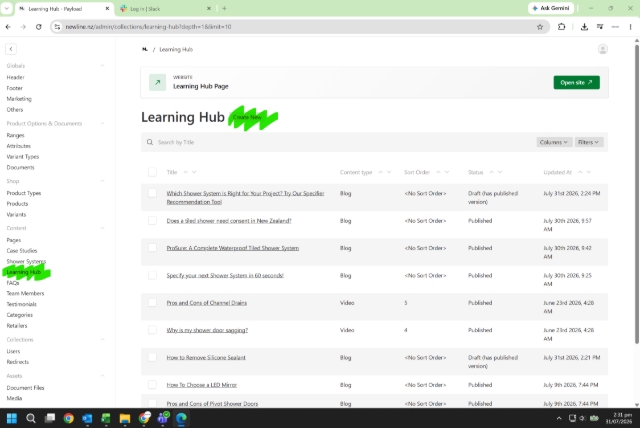This screenshot has height=428, width=640.
Task: Show hidden system tray icons
Action: click(x=559, y=418)
